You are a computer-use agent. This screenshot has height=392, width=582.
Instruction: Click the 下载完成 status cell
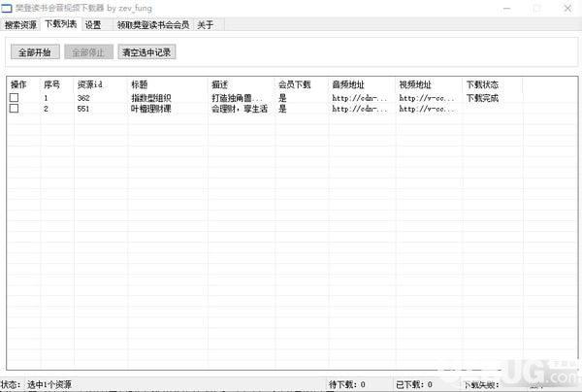(482, 98)
